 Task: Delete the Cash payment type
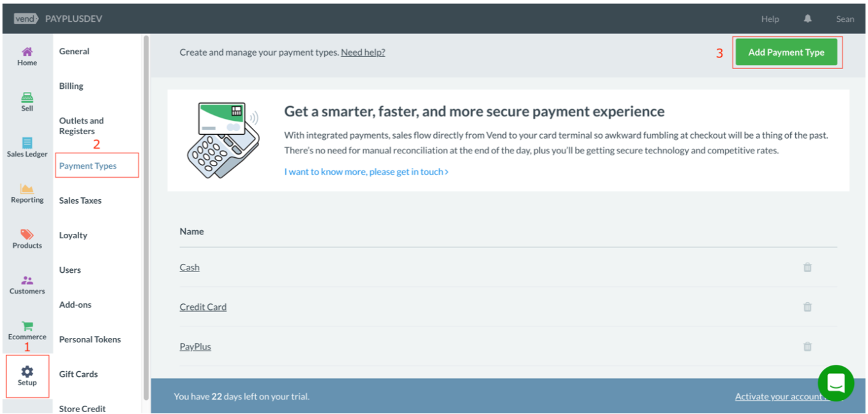[807, 268]
